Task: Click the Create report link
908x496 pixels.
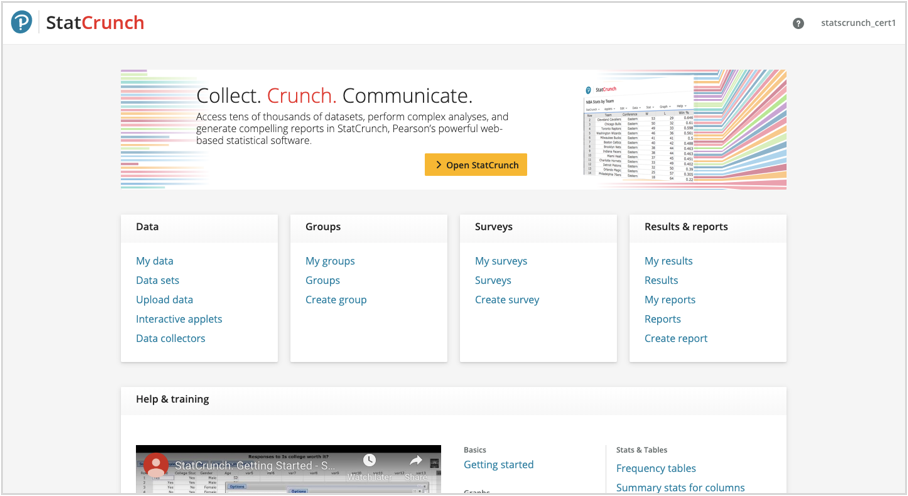Action: [x=675, y=338]
